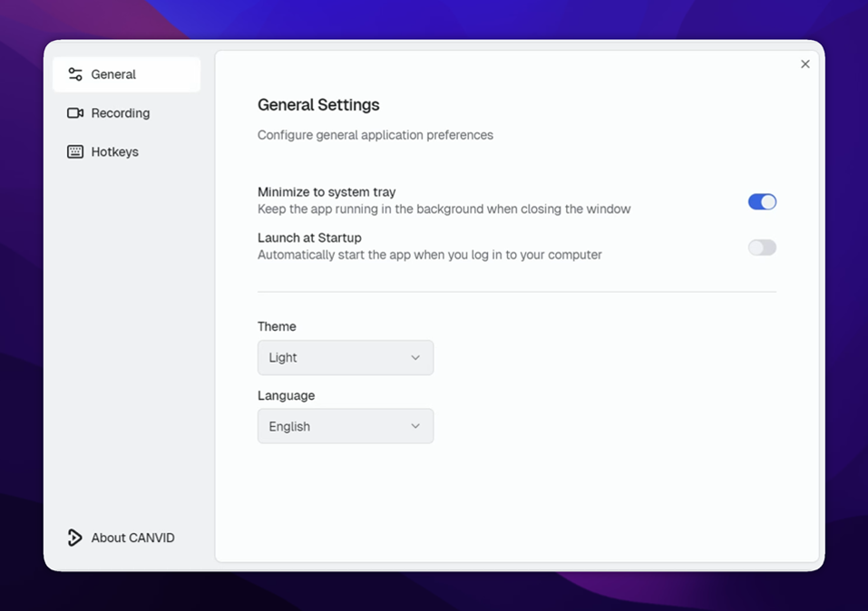Click the Theme field label

(x=277, y=326)
